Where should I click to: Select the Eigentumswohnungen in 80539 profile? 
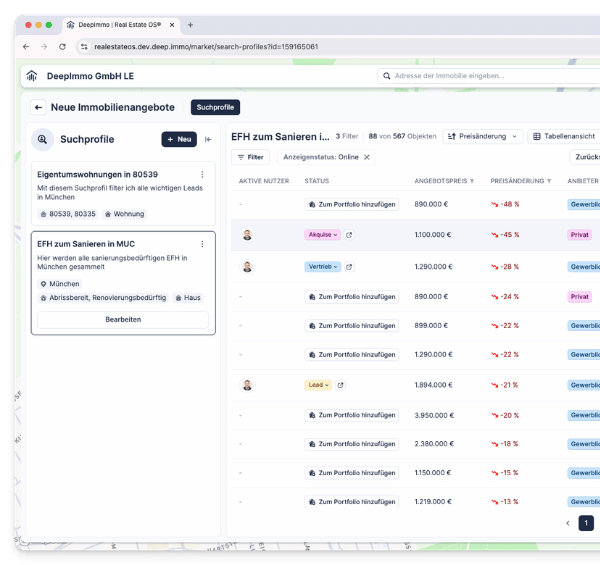click(x=123, y=194)
